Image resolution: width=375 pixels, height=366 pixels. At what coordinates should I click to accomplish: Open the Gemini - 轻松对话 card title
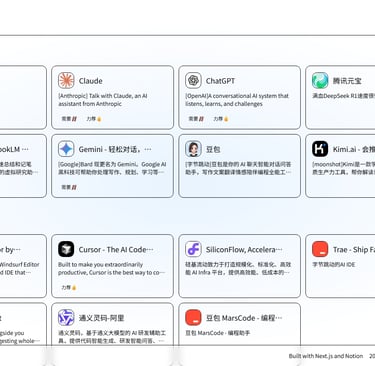tap(115, 149)
